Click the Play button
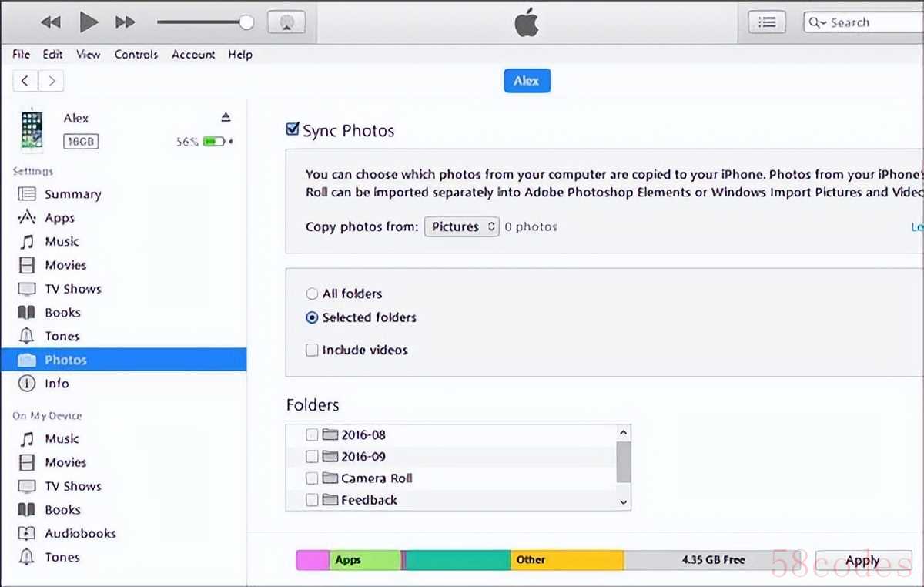Screen dimensions: 924x587 89,22
